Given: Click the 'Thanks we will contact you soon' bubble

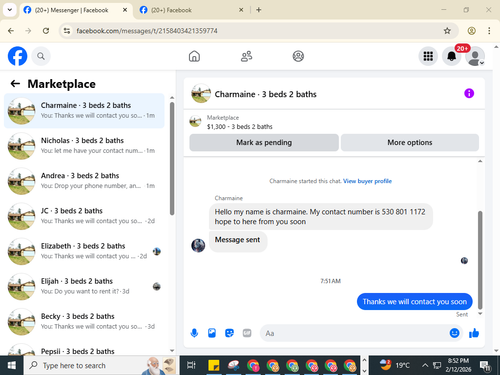Looking at the screenshot, I should click(414, 302).
